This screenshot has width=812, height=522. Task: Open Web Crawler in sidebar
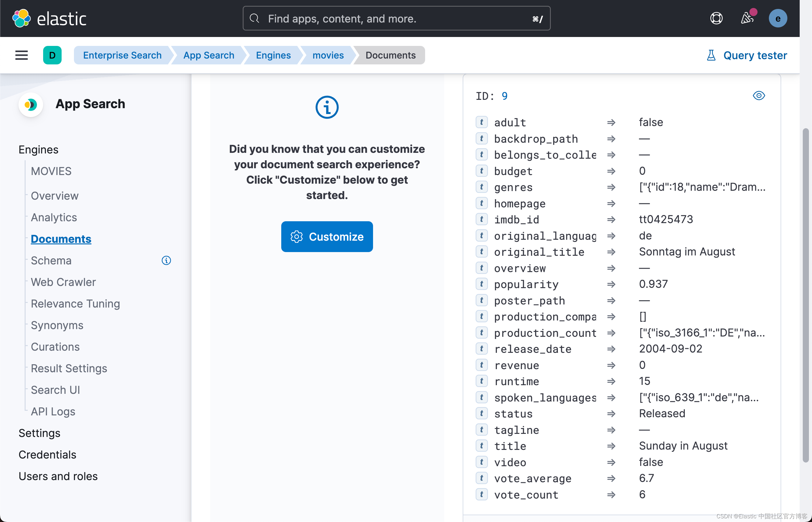(63, 282)
